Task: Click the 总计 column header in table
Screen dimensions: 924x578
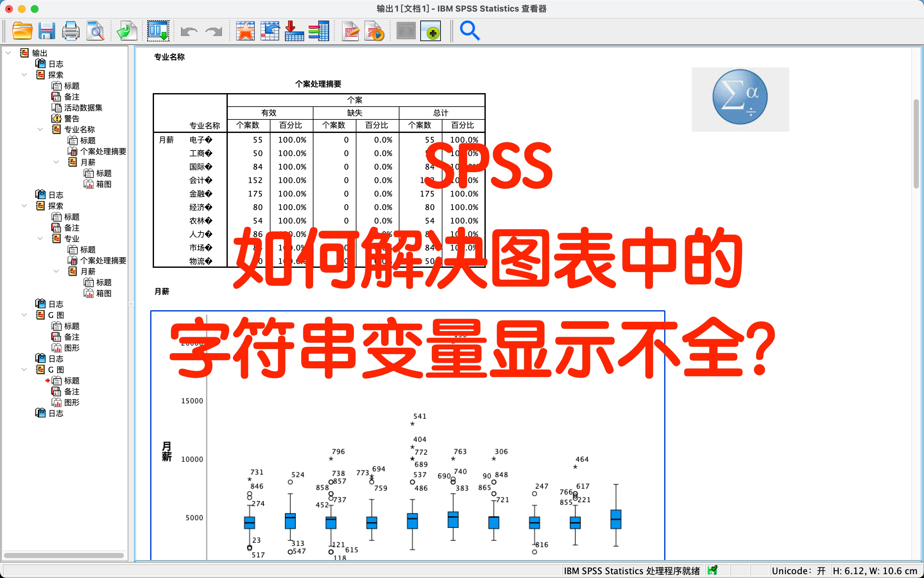Action: [x=441, y=113]
